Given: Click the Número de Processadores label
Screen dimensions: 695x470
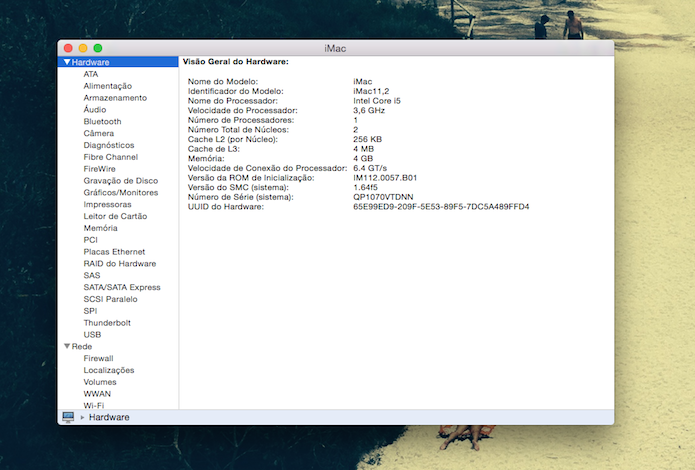Looking at the screenshot, I should click(x=241, y=120).
